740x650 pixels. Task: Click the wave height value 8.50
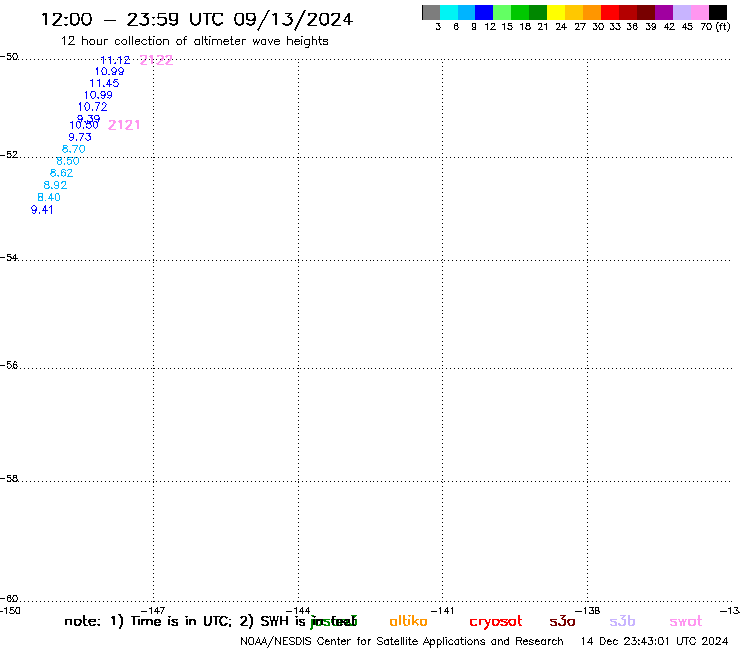(68, 161)
